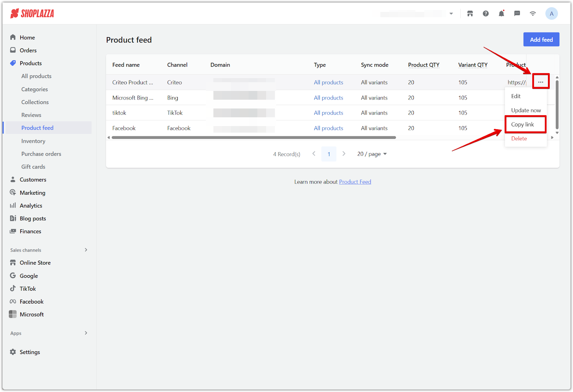Open the Categories sidebar item

(x=34, y=89)
